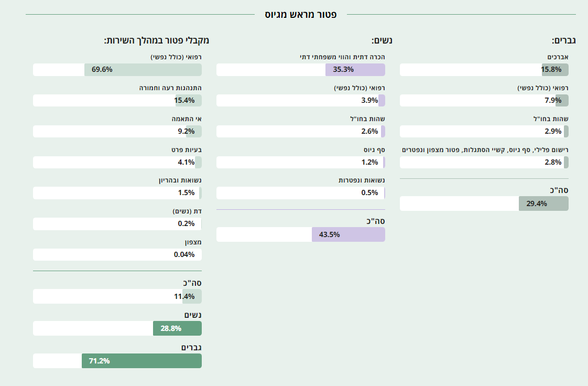Click the רפואי 69.6% service discharge bar
This screenshot has width=588, height=386.
click(x=117, y=70)
